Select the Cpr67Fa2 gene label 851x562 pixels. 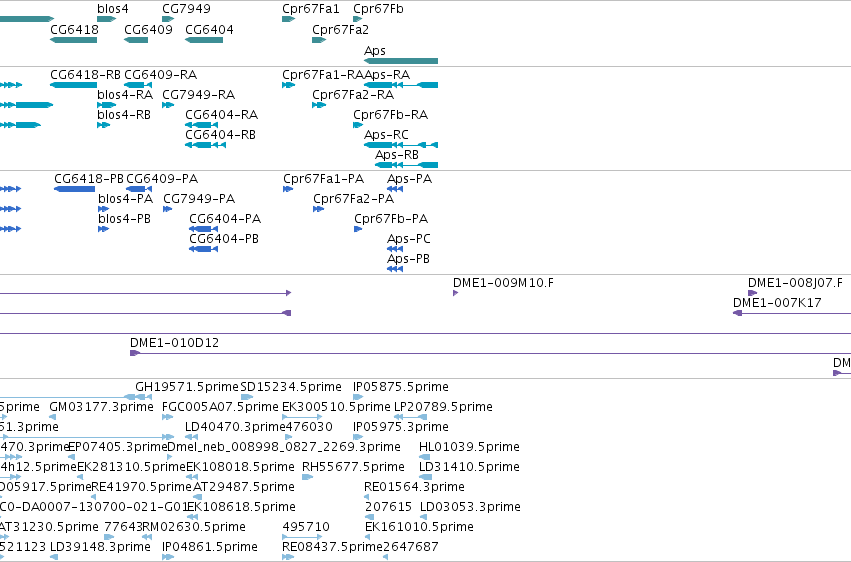(340, 30)
